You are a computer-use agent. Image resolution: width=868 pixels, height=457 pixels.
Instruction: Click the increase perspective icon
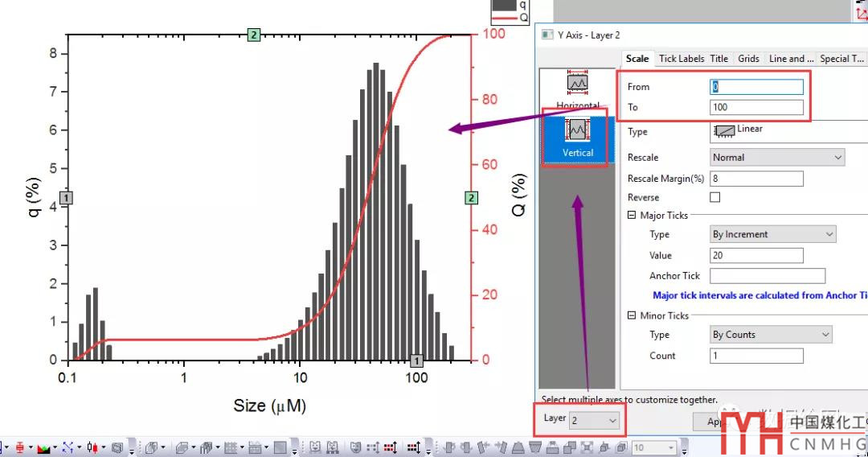coord(518,447)
